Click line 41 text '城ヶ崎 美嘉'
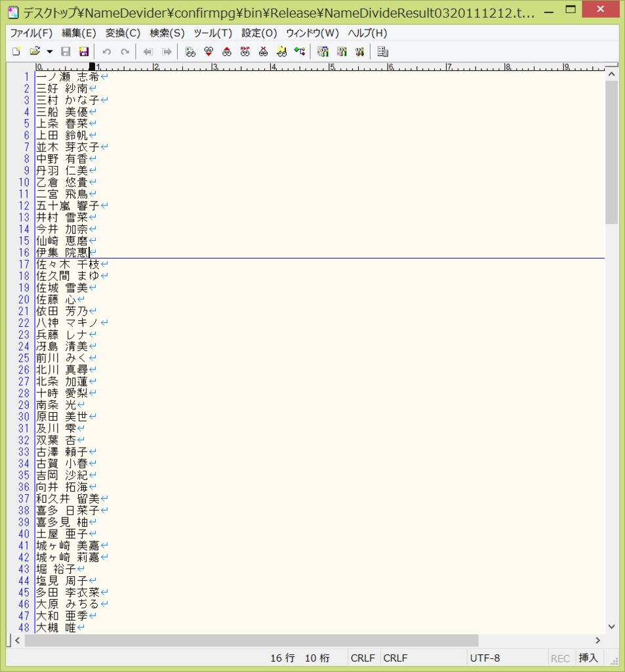This screenshot has width=625, height=672. point(68,545)
